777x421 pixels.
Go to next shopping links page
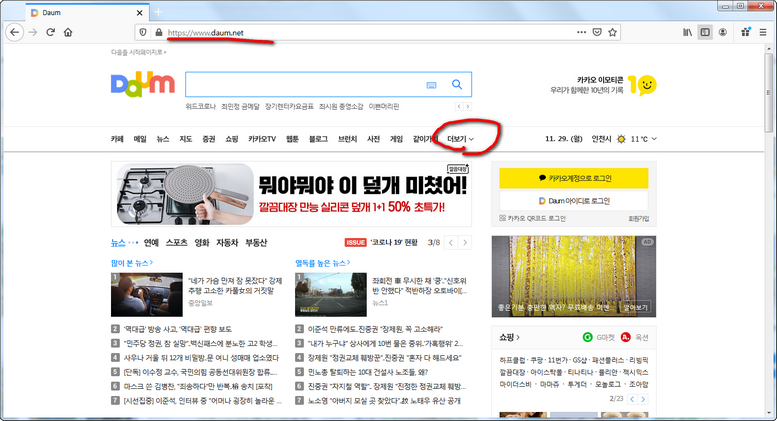tap(643, 399)
